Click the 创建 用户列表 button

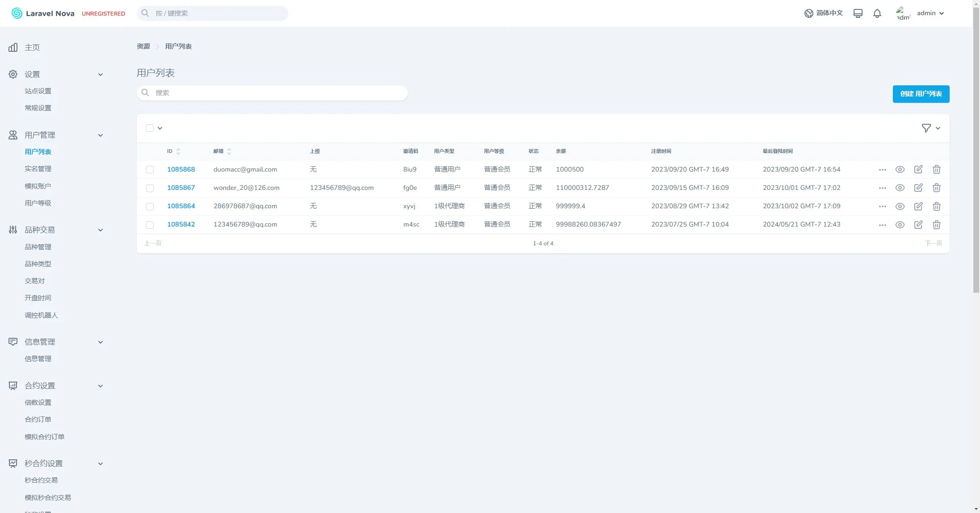pyautogui.click(x=921, y=94)
